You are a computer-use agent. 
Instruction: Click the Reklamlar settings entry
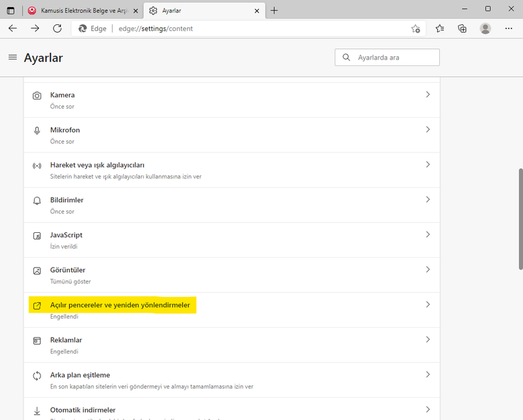point(67,340)
